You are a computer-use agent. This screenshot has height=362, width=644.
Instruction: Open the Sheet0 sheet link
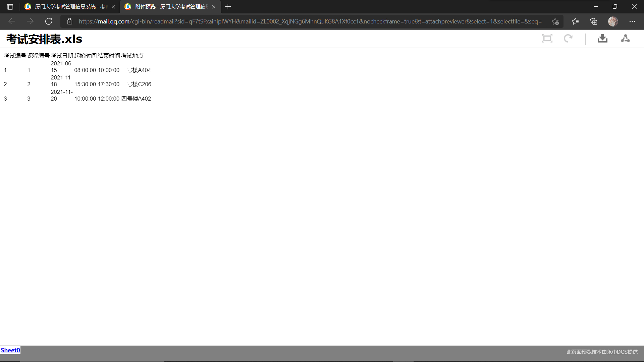[10, 350]
